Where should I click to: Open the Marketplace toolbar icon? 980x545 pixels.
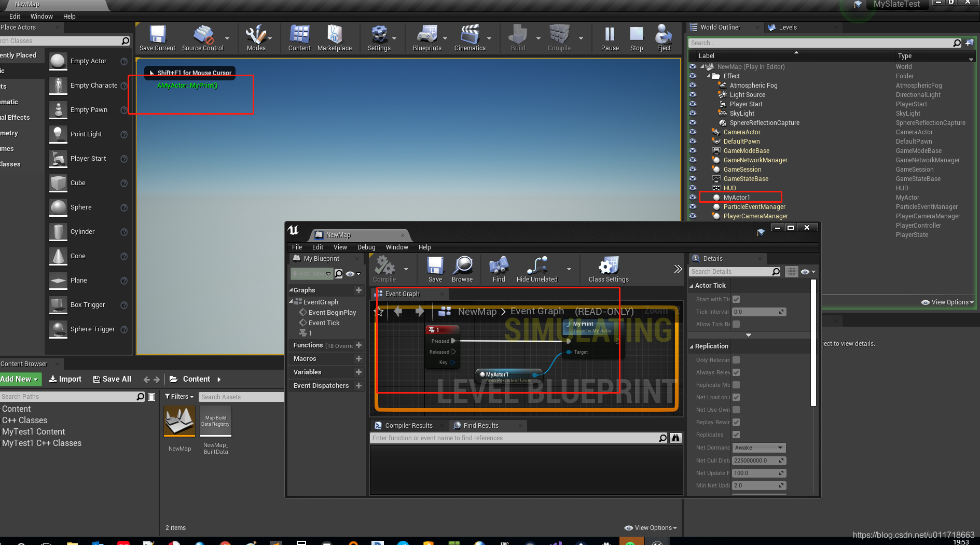pos(335,38)
